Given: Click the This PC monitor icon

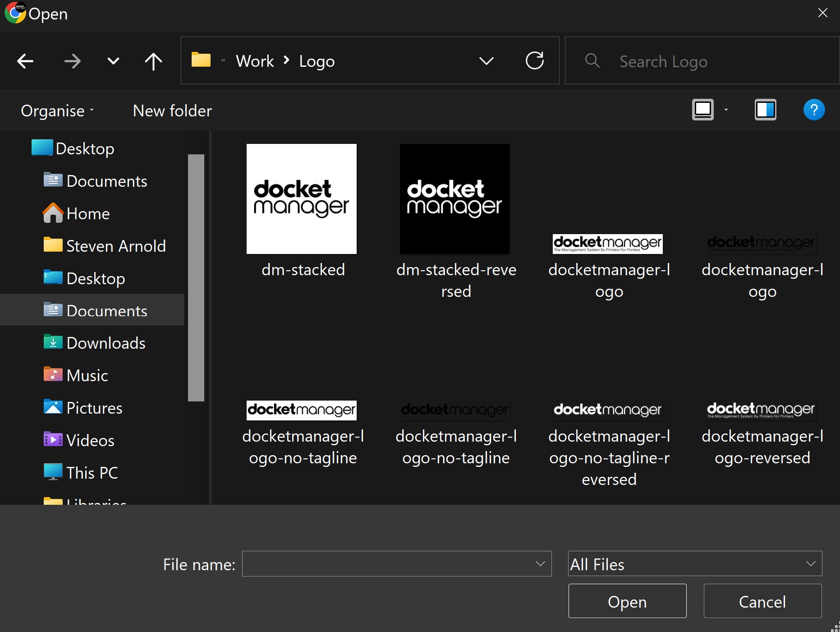Looking at the screenshot, I should pos(53,472).
